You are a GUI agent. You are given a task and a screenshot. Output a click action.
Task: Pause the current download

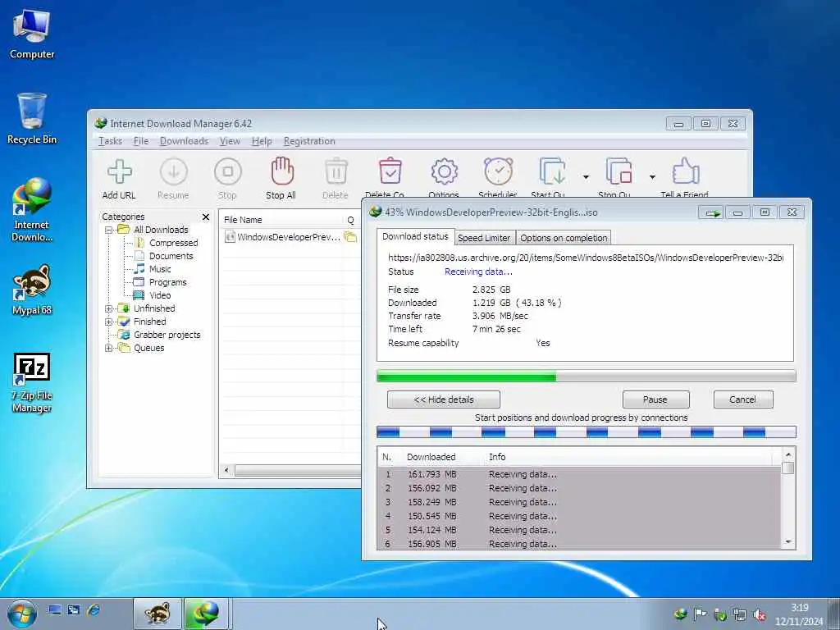point(655,399)
